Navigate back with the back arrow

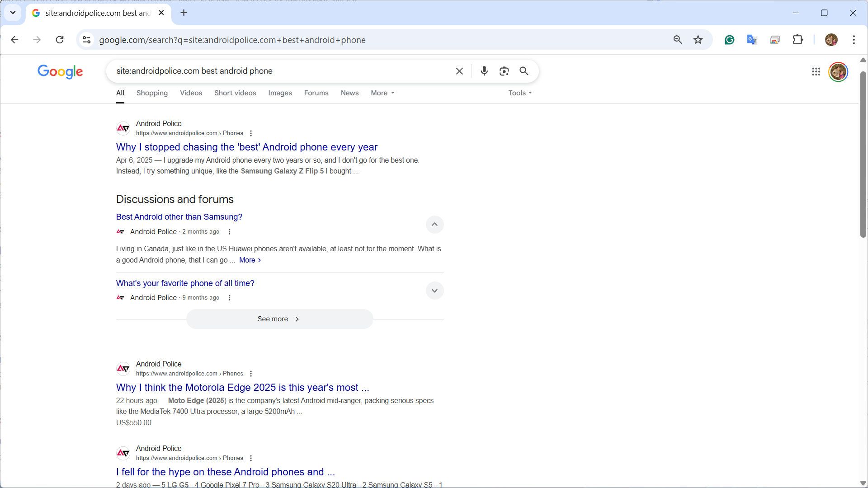(15, 40)
